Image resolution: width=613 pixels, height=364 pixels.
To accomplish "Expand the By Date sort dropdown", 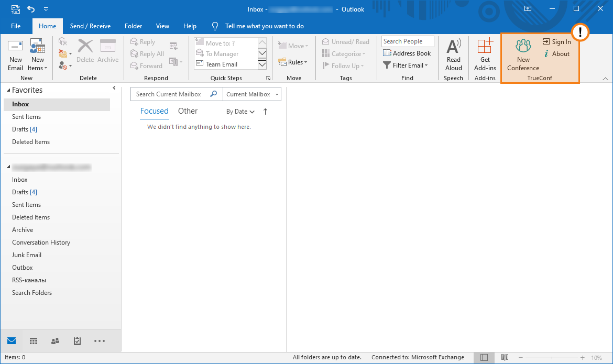I will [240, 112].
